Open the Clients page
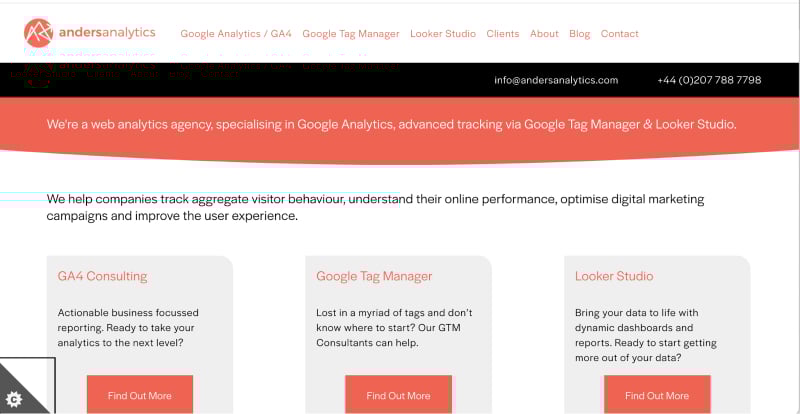Screen dimensions: 800x414 (503, 34)
